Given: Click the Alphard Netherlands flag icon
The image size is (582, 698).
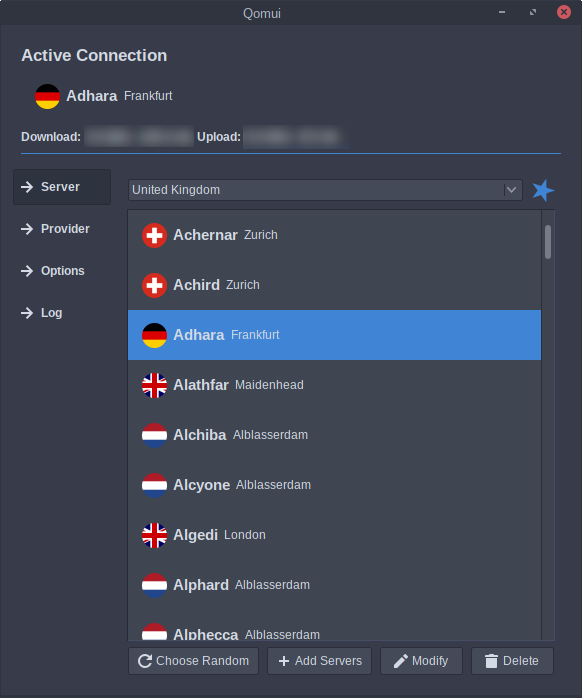Looking at the screenshot, I should pos(155,585).
